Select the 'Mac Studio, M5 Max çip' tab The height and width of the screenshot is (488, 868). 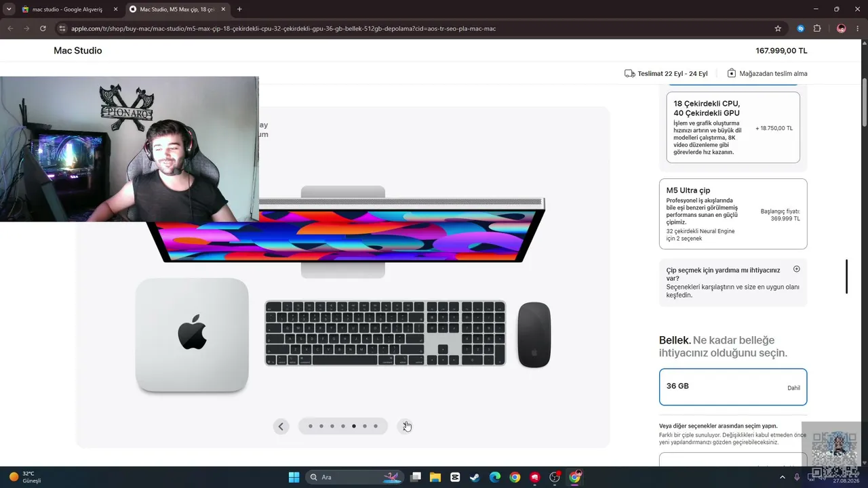(x=178, y=9)
